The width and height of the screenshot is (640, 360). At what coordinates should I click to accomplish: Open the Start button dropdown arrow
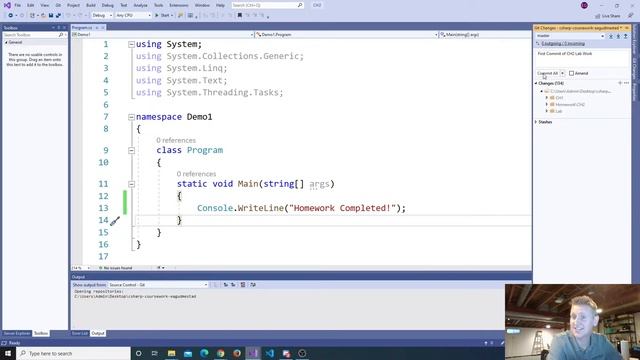pyautogui.click(x=172, y=16)
